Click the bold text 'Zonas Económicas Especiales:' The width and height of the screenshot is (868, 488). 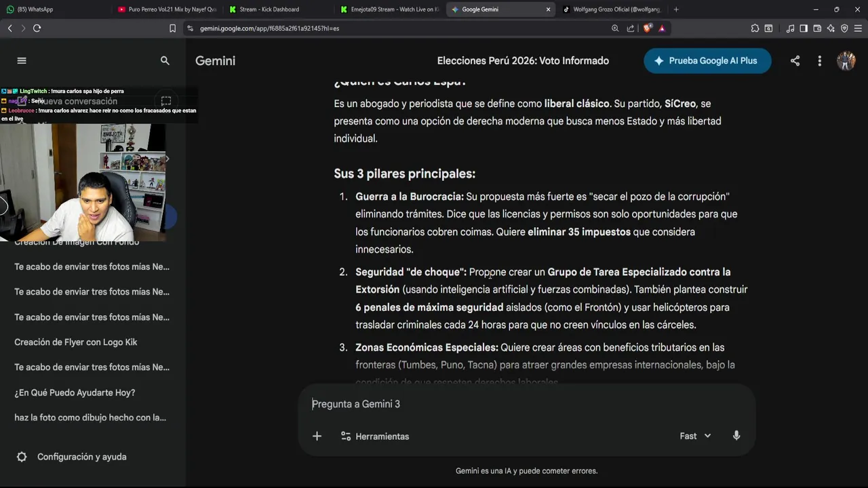point(427,347)
